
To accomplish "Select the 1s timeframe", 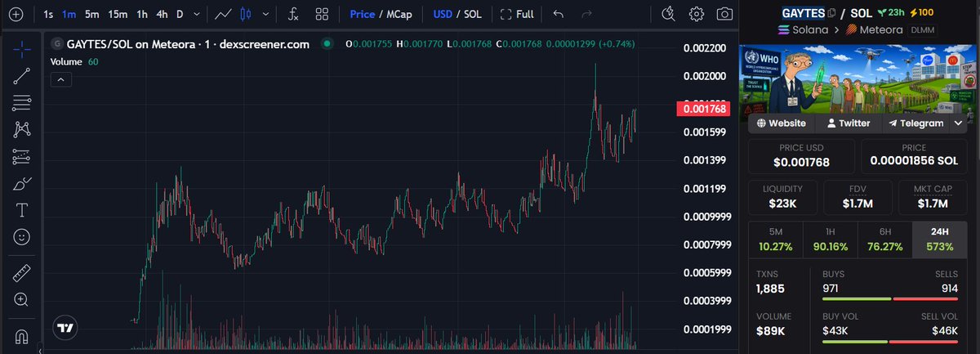I will tap(48, 14).
